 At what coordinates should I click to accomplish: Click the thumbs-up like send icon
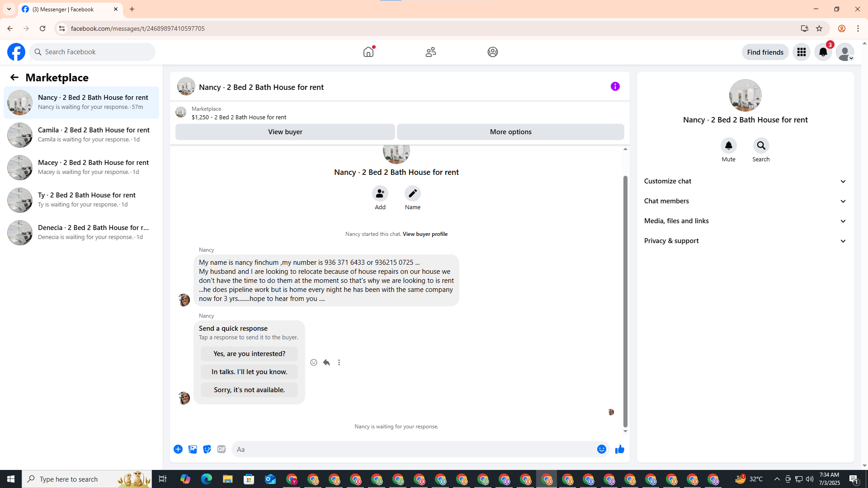click(619, 449)
